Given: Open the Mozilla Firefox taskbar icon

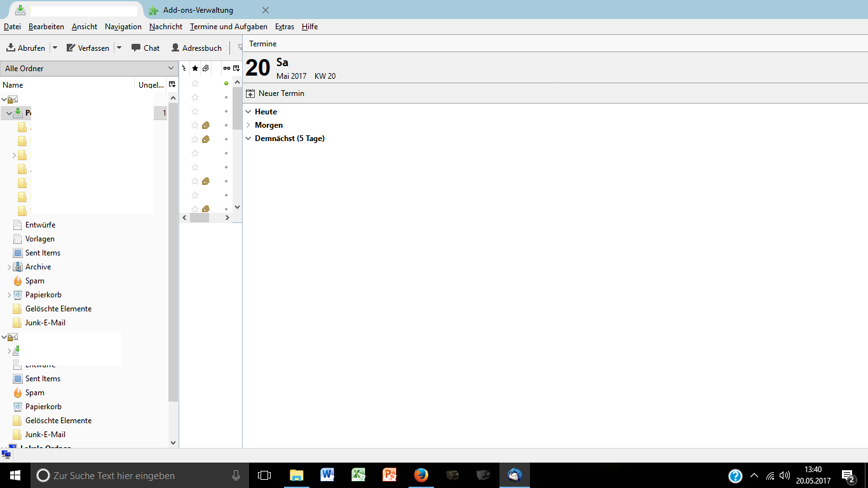Looking at the screenshot, I should tap(421, 475).
